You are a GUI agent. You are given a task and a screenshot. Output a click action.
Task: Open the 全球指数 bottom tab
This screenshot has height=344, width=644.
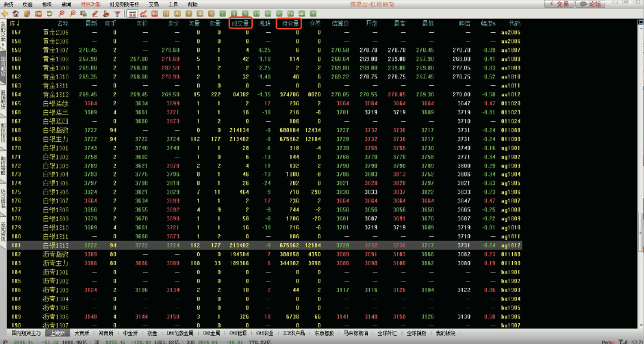[x=417, y=333]
